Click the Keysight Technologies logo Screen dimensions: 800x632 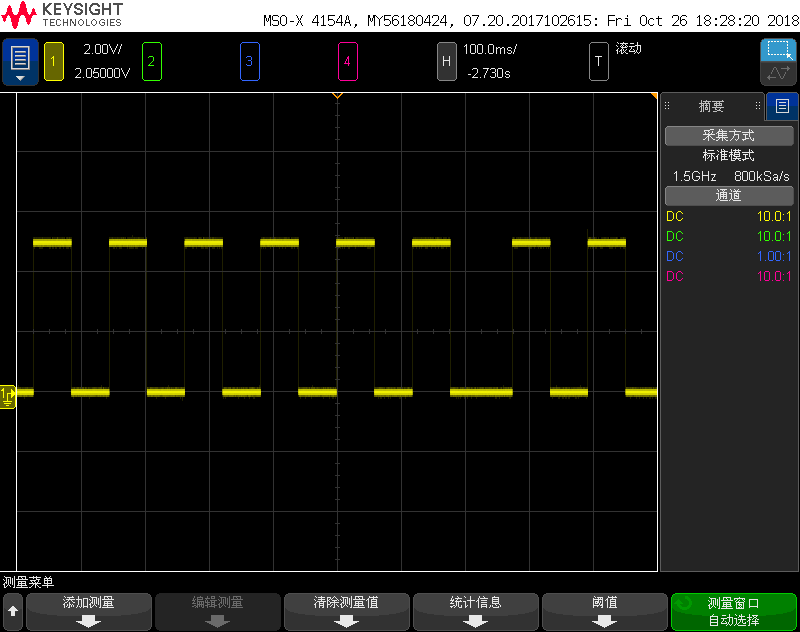point(62,15)
